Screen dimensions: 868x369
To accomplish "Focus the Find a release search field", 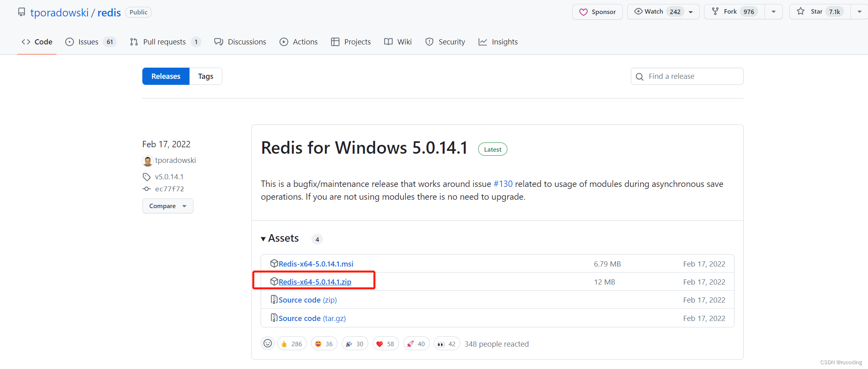I will [x=687, y=76].
